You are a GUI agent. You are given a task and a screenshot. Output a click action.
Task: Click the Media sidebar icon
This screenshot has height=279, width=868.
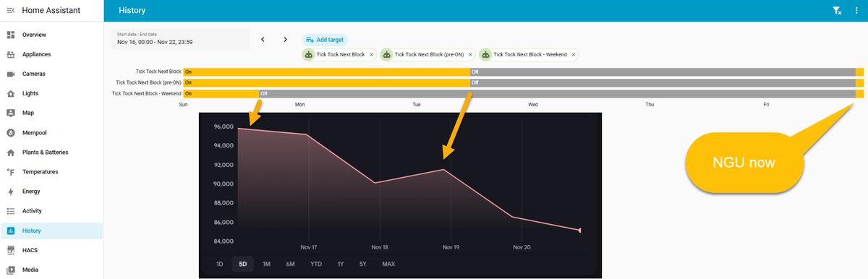pyautogui.click(x=11, y=270)
